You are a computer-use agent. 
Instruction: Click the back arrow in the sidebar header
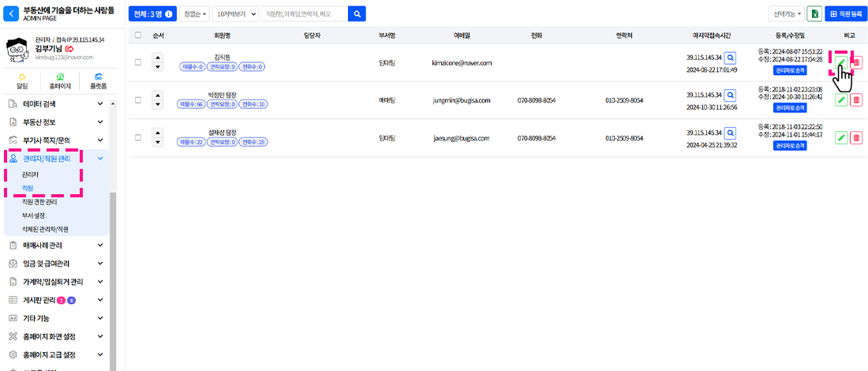[13, 14]
